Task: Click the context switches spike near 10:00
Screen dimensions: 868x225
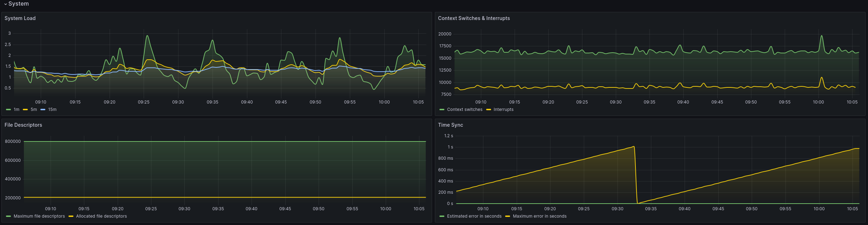Action: (x=821, y=36)
